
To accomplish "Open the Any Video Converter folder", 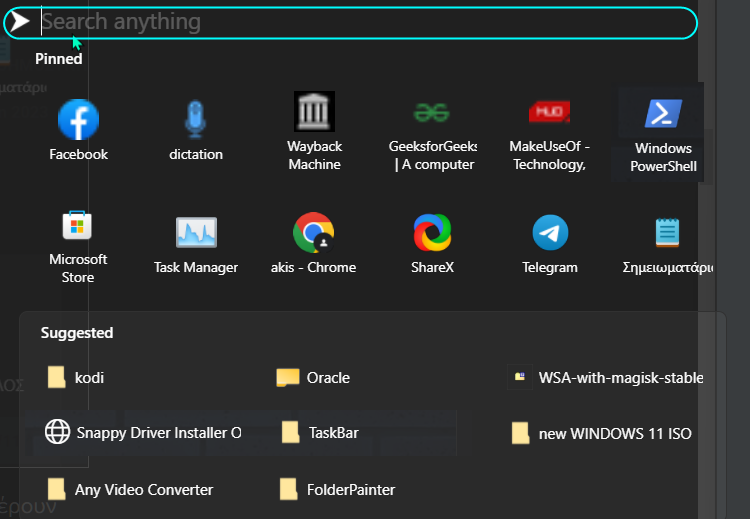I will 130,489.
